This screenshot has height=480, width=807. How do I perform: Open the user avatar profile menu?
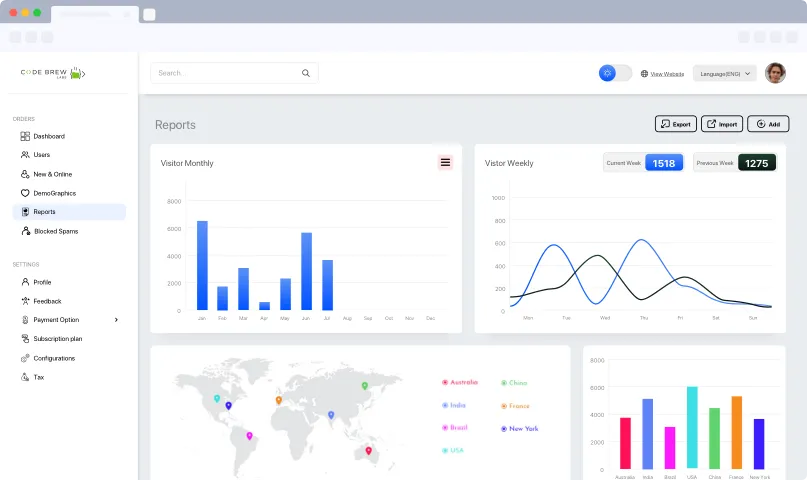(775, 73)
